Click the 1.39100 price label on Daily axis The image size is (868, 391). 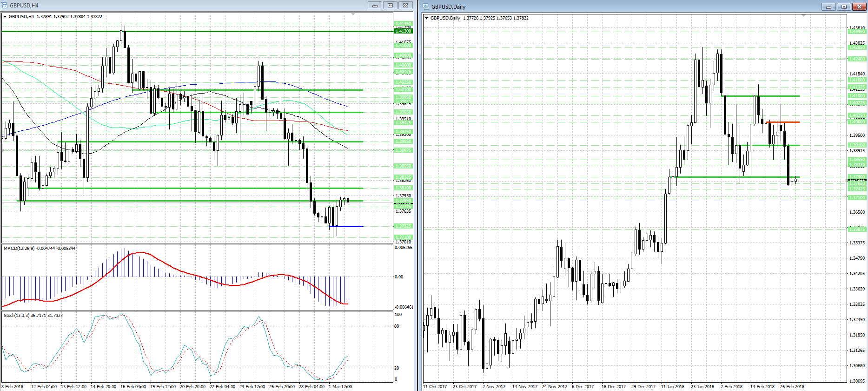click(x=857, y=145)
